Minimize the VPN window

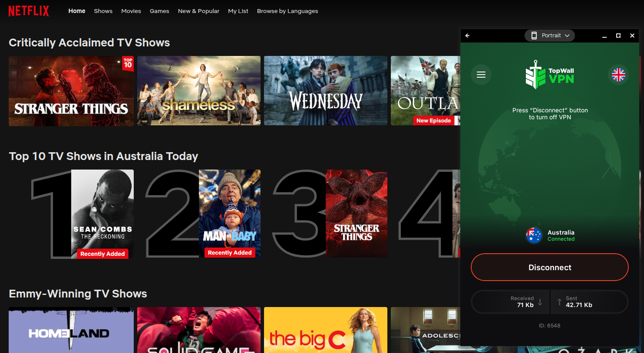pos(604,36)
